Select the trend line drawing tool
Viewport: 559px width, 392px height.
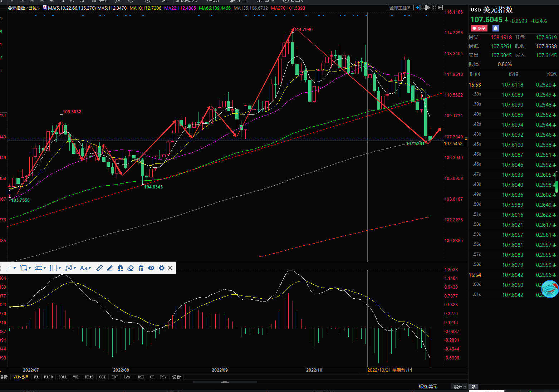[9, 268]
